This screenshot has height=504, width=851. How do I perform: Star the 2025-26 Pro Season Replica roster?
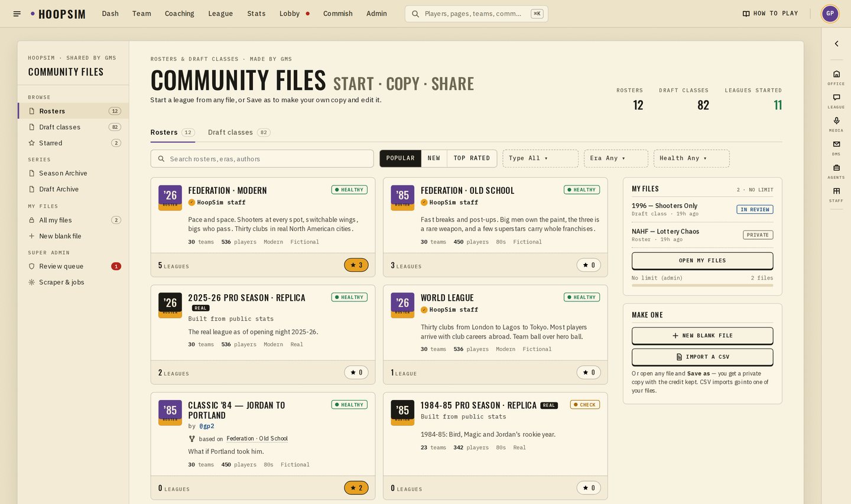click(356, 373)
